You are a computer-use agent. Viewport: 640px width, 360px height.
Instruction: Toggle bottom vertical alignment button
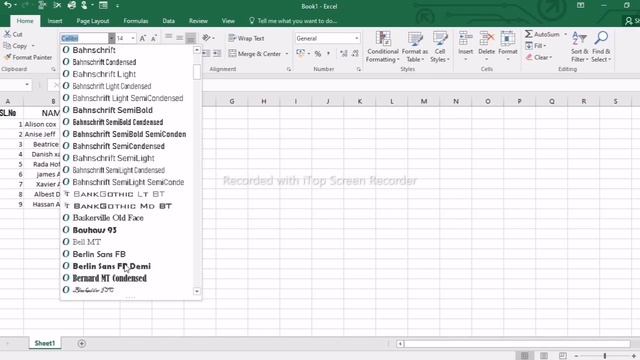pyautogui.click(x=191, y=38)
